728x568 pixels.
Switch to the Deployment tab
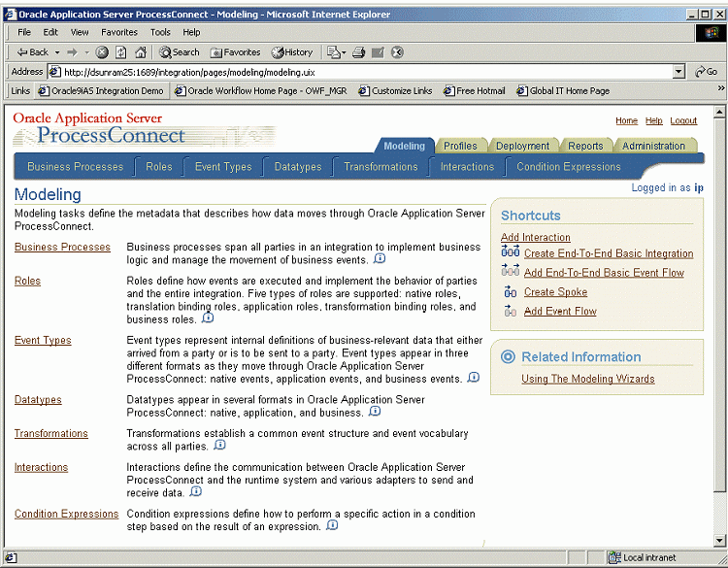pos(523,146)
